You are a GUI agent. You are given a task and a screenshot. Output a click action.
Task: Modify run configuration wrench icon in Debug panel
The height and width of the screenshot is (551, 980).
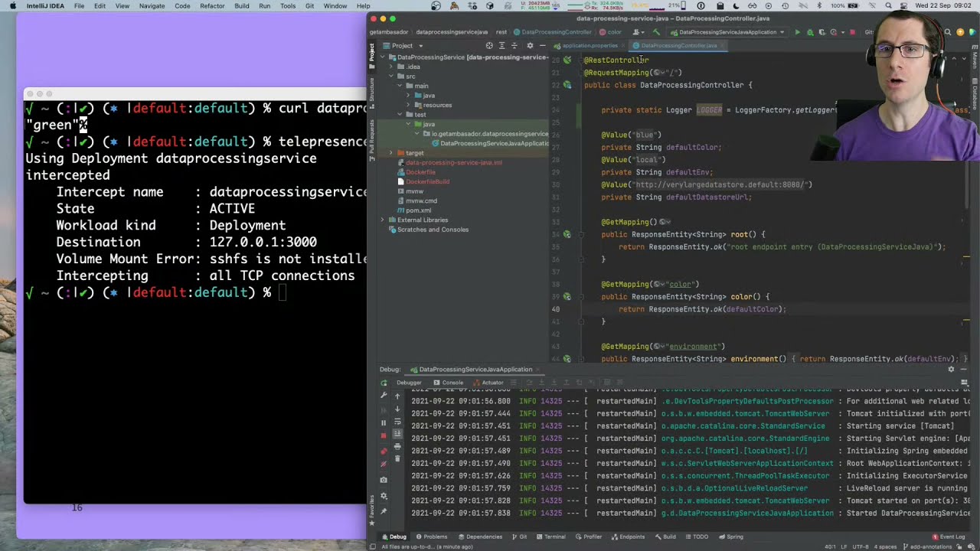coord(384,395)
